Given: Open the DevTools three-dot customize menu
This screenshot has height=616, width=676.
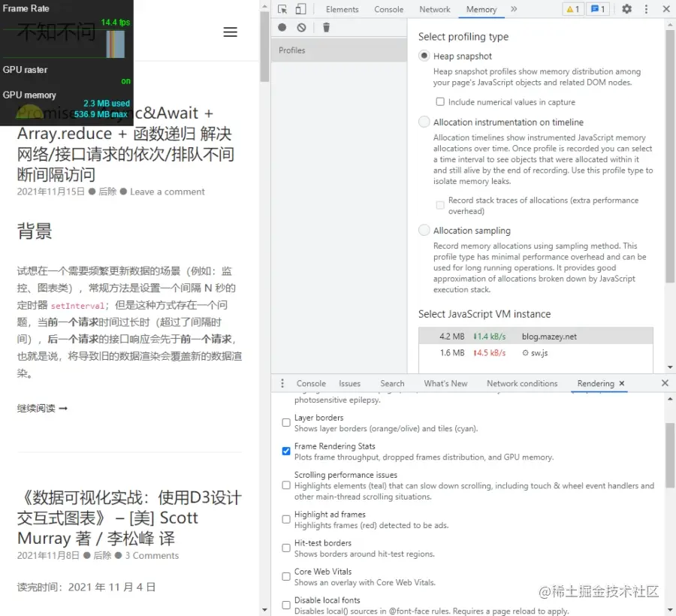Looking at the screenshot, I should [646, 9].
